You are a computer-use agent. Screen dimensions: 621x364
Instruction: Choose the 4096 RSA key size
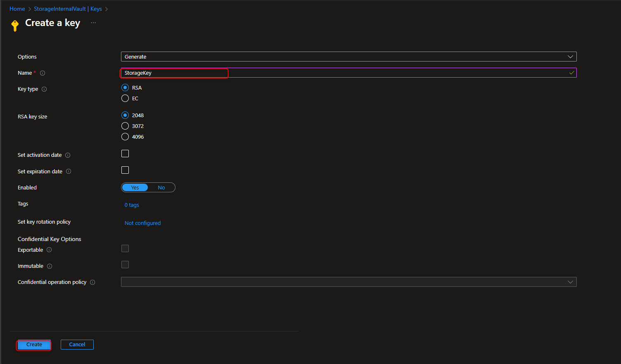[125, 137]
